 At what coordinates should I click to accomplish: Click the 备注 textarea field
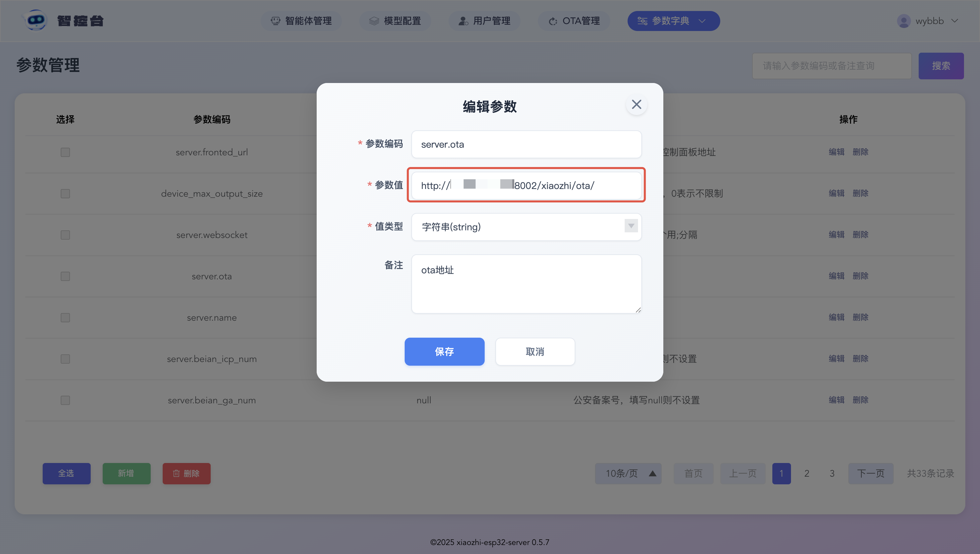coord(526,284)
